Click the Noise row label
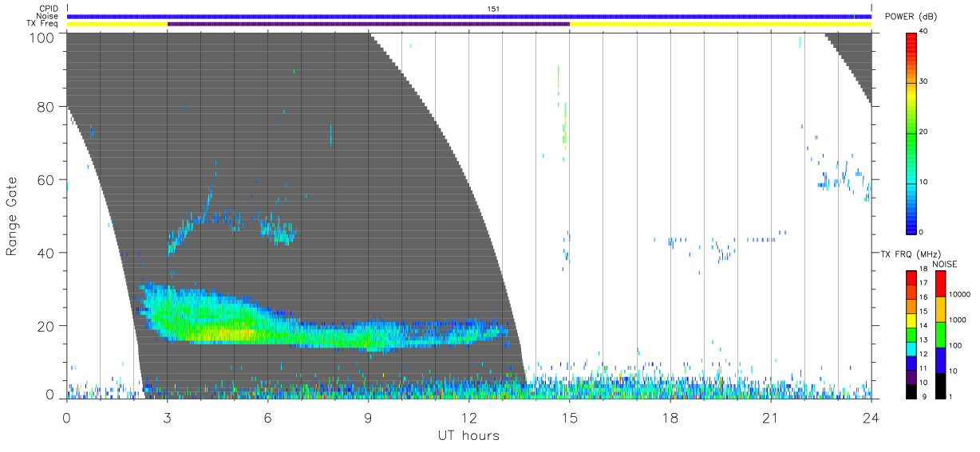The image size is (980, 452). coord(47,16)
